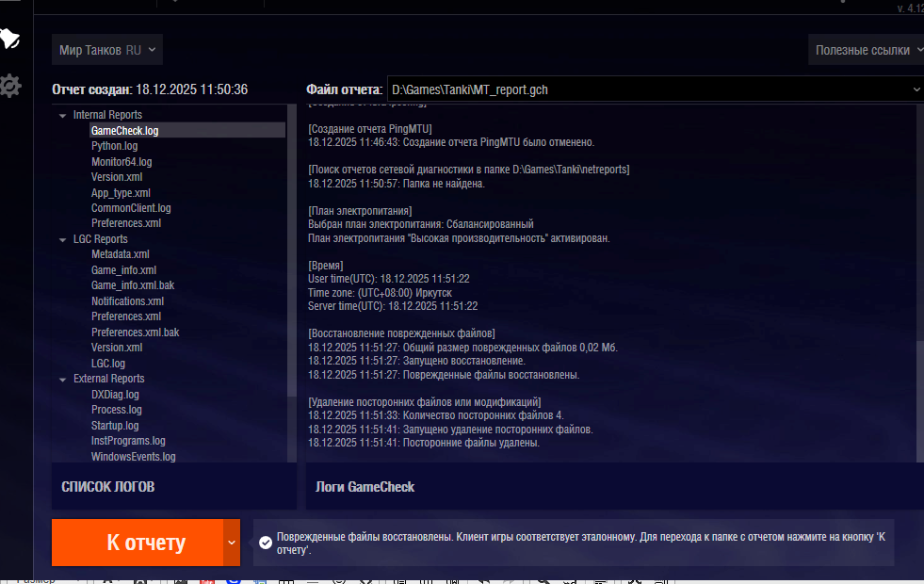924x584 pixels.
Task: Select CommonClient.log in the log list
Action: pyautogui.click(x=131, y=208)
